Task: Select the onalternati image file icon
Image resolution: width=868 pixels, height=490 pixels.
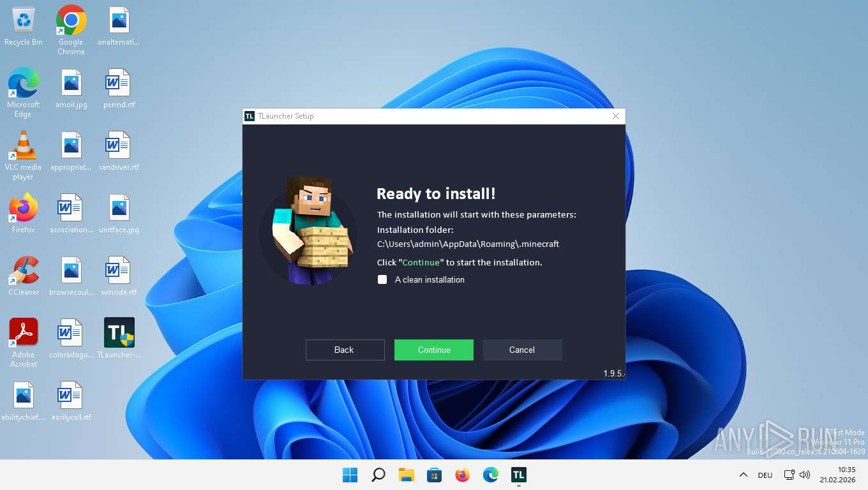Action: (x=119, y=27)
